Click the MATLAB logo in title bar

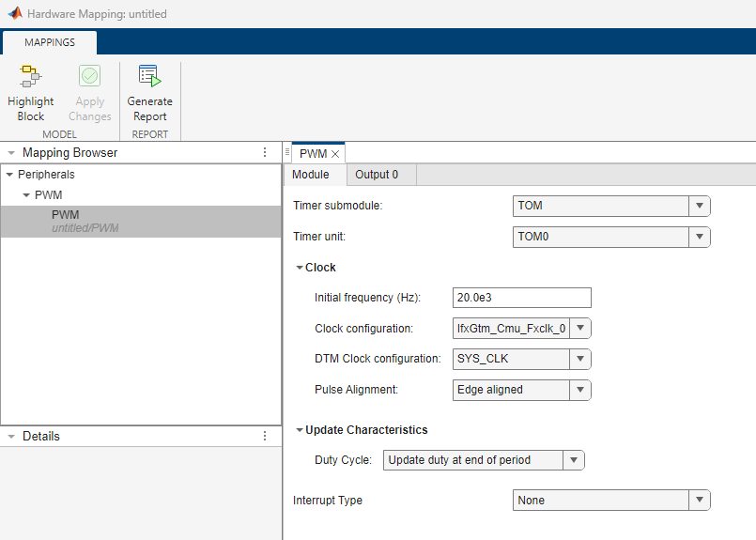pos(14,15)
